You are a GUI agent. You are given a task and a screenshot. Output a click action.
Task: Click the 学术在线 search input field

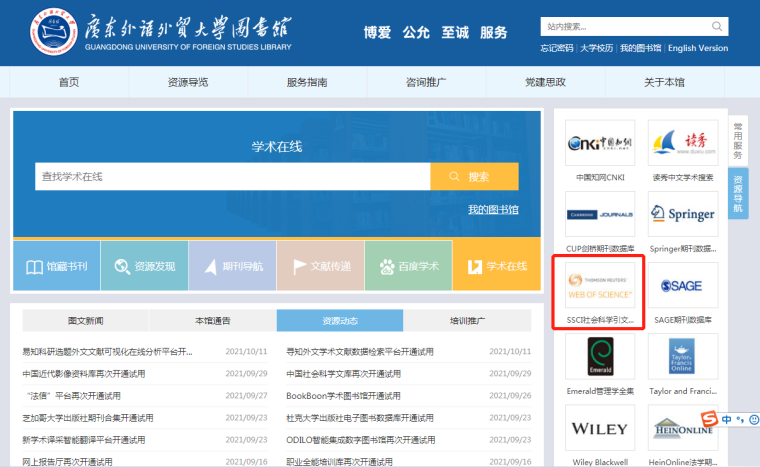pos(232,177)
